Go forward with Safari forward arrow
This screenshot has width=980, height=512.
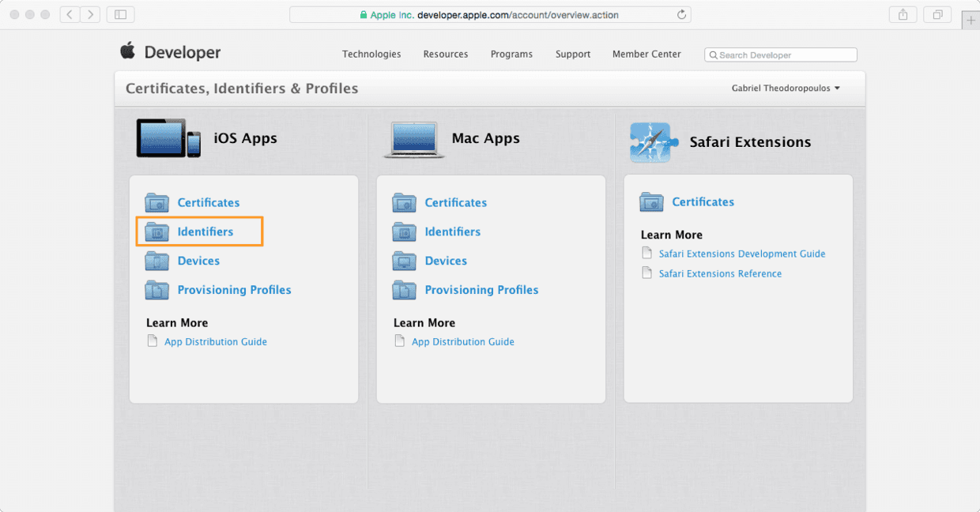click(90, 14)
